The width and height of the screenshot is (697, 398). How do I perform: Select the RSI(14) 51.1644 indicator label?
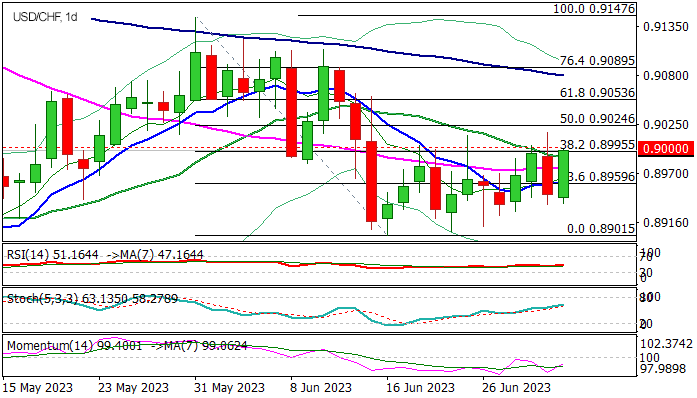click(x=52, y=255)
